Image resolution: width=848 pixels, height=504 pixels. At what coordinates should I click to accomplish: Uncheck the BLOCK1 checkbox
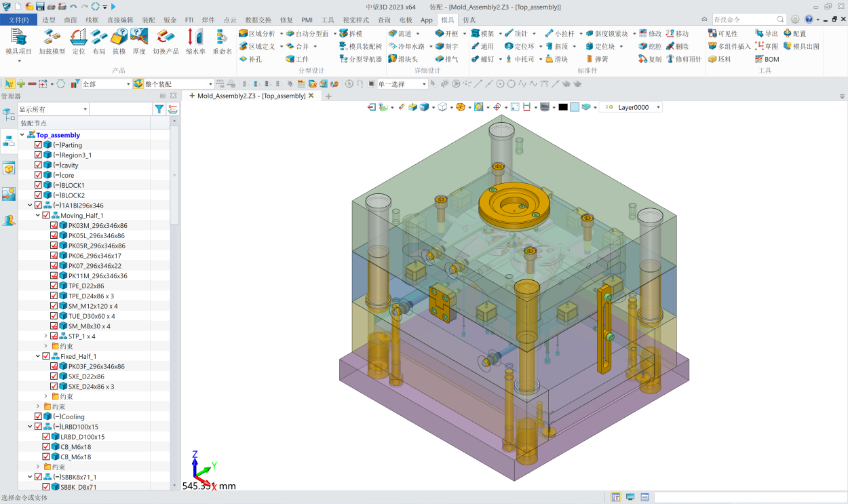pos(39,185)
